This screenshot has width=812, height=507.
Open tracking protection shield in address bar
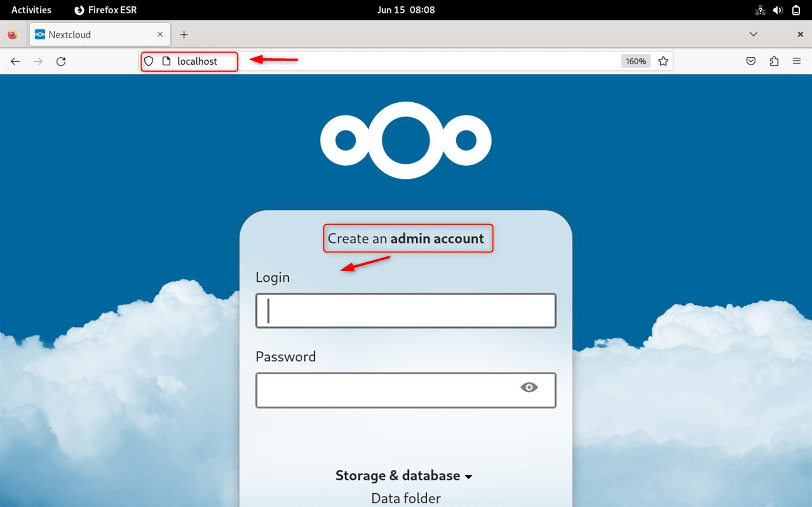[149, 61]
